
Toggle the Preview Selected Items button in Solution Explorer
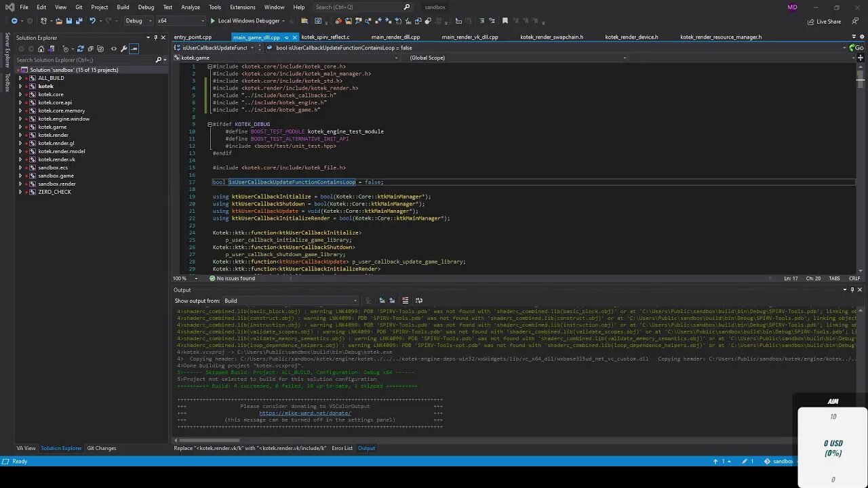click(134, 49)
